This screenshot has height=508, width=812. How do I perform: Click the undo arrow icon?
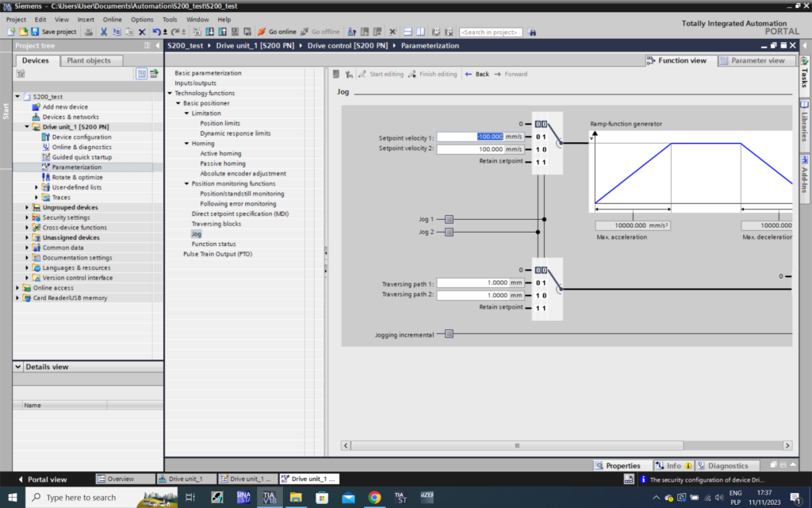click(156, 32)
